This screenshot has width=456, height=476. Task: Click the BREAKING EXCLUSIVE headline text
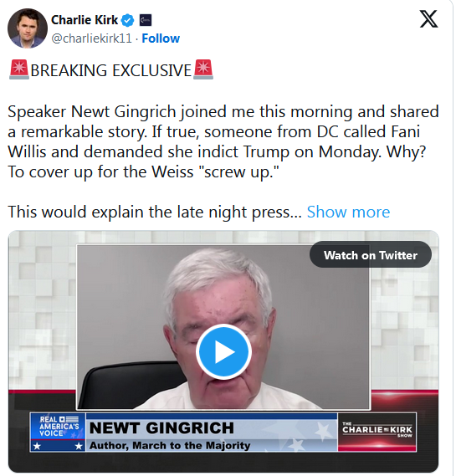point(110,70)
